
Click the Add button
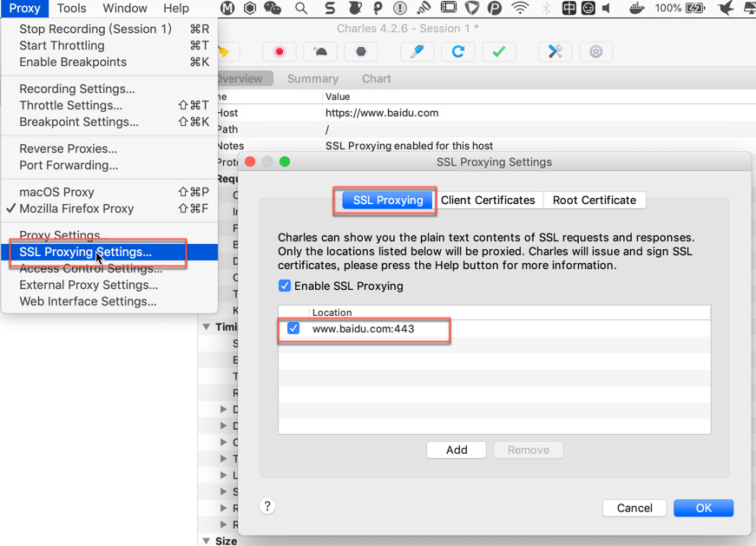coord(457,450)
